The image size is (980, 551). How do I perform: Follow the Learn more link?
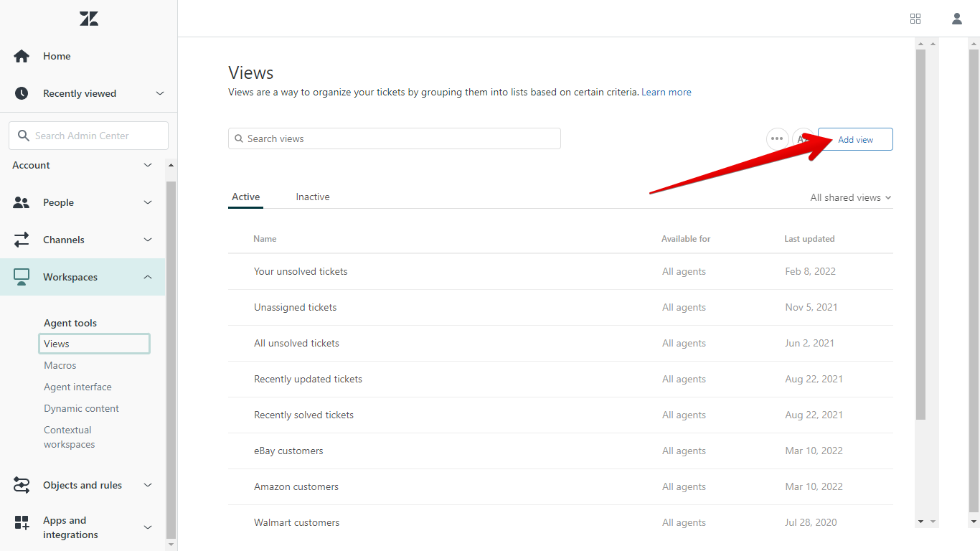pyautogui.click(x=666, y=92)
